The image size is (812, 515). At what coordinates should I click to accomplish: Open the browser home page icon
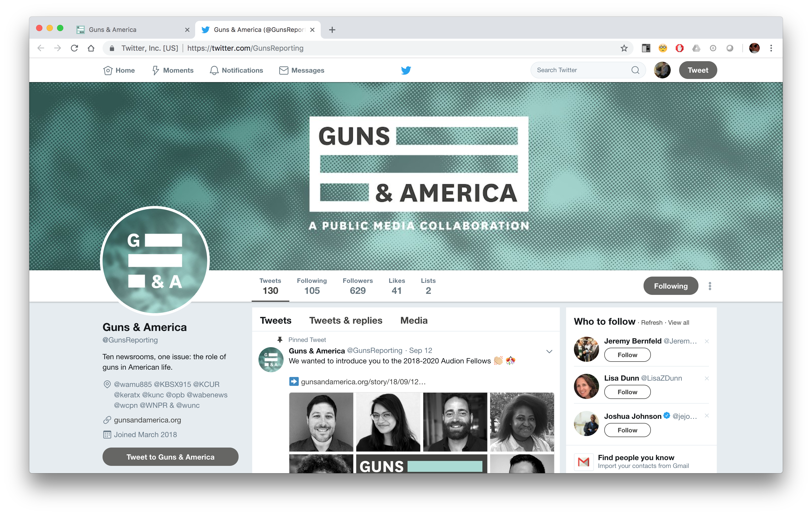(x=91, y=48)
